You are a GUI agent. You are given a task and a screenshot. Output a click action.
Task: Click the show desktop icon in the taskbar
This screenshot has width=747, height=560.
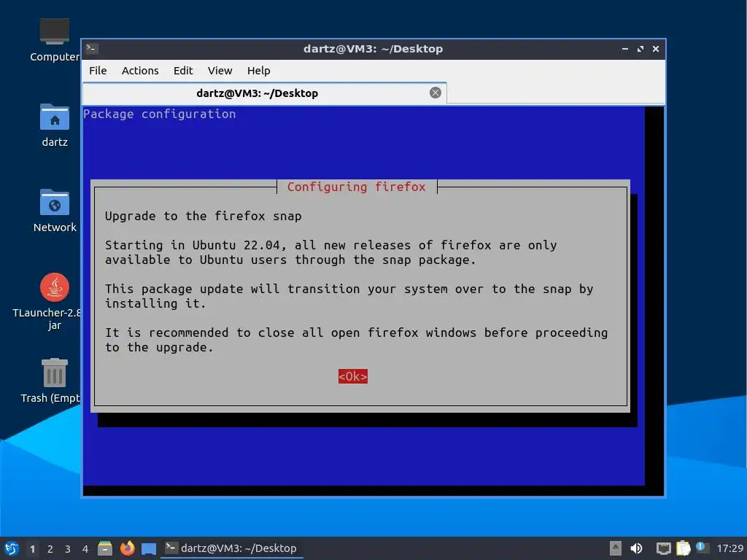tap(149, 548)
